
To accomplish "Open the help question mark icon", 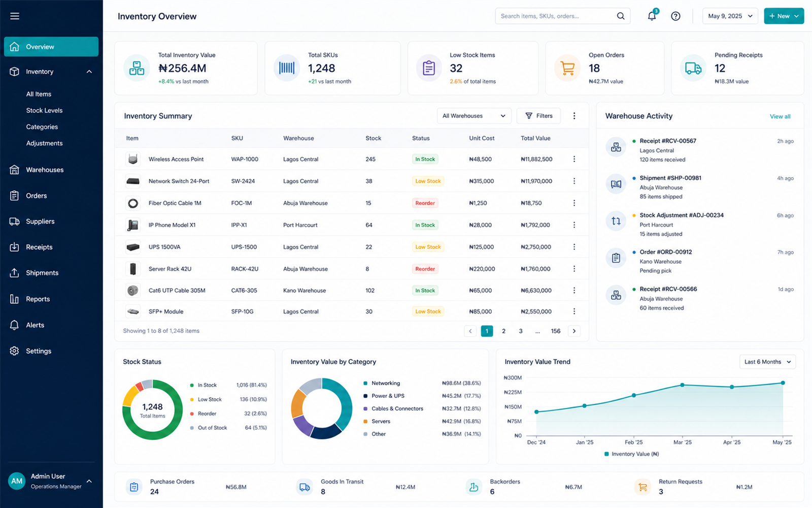I will click(675, 16).
